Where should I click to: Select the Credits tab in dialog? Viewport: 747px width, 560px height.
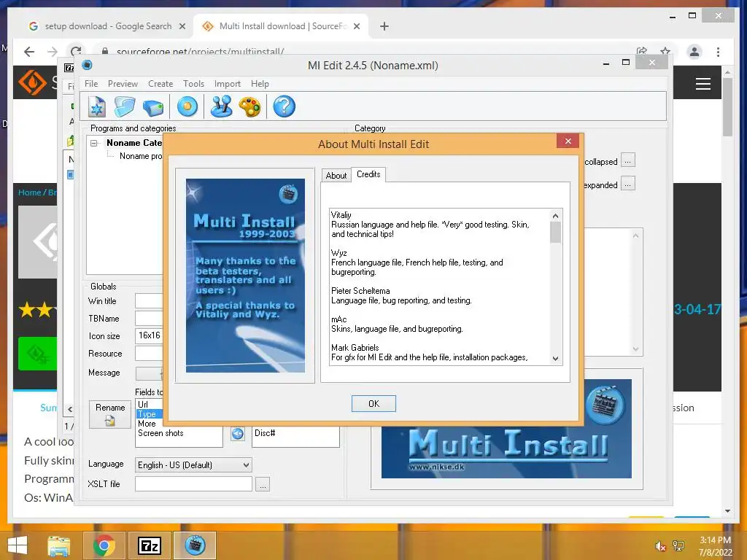pyautogui.click(x=368, y=174)
